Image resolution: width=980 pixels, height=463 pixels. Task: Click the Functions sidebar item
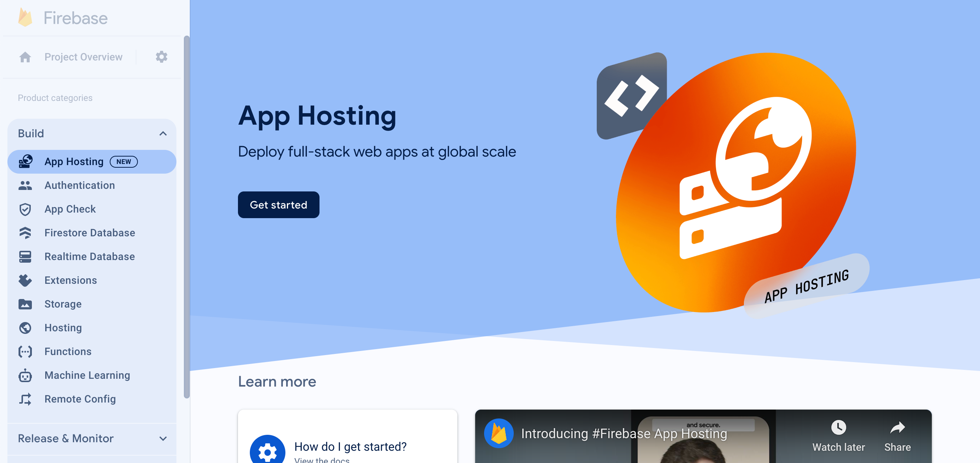[x=67, y=351]
